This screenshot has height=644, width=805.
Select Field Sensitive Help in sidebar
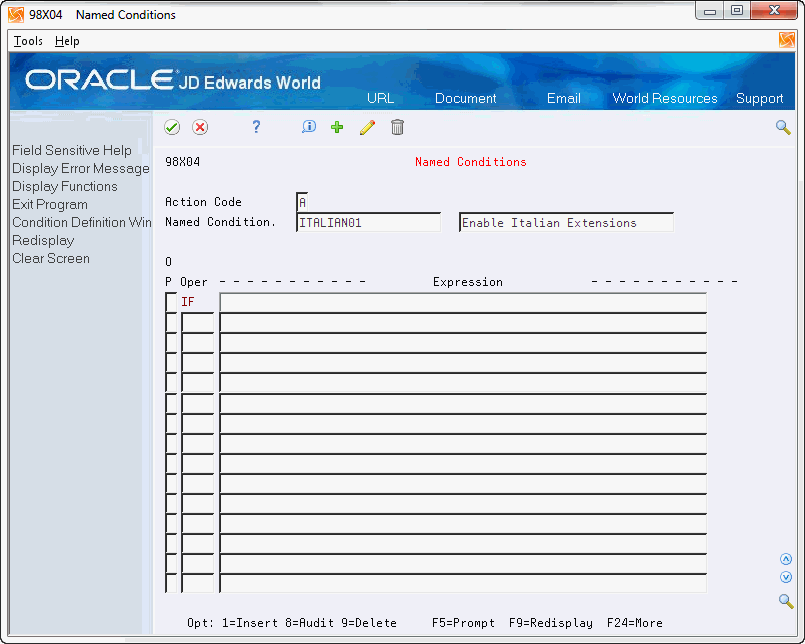tap(72, 150)
